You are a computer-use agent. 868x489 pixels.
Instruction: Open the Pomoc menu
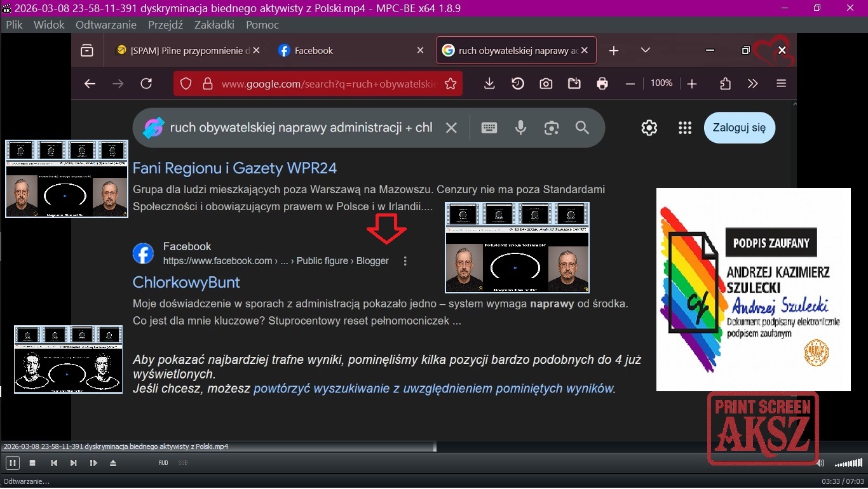262,25
